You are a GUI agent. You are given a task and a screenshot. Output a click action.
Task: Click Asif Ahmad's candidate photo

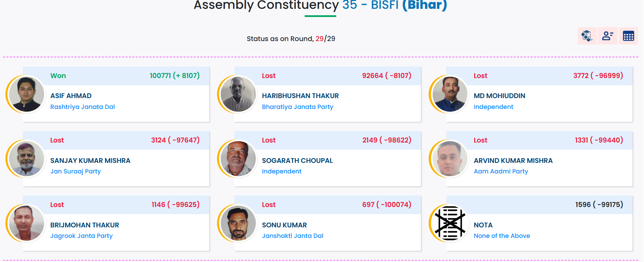[x=26, y=95]
